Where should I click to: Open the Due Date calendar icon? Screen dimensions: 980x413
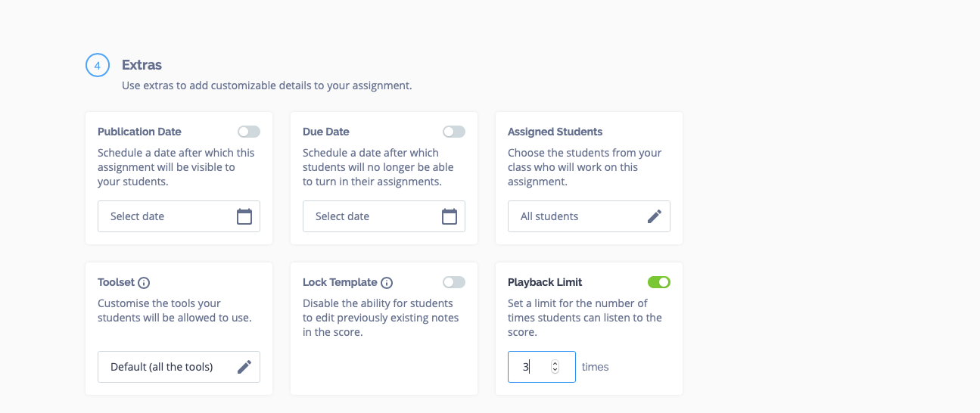point(450,216)
